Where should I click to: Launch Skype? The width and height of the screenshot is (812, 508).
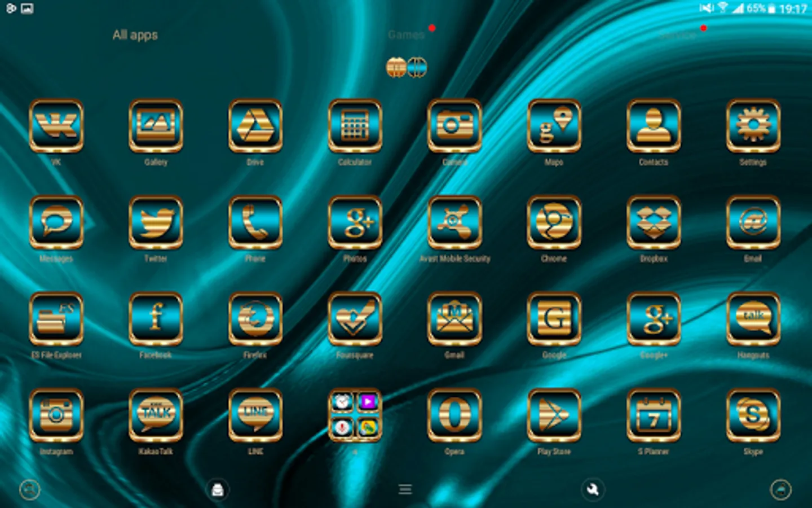point(753,415)
